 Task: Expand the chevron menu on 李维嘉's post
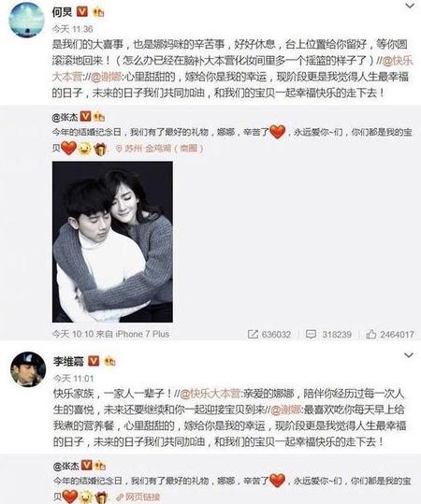(409, 355)
